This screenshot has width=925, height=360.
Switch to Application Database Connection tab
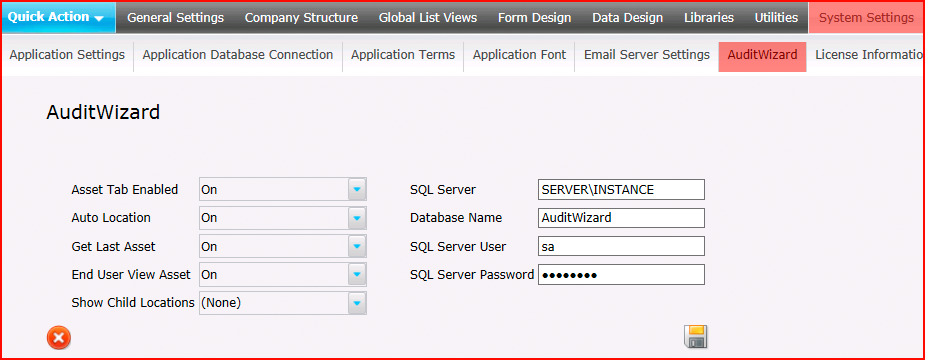click(x=238, y=55)
